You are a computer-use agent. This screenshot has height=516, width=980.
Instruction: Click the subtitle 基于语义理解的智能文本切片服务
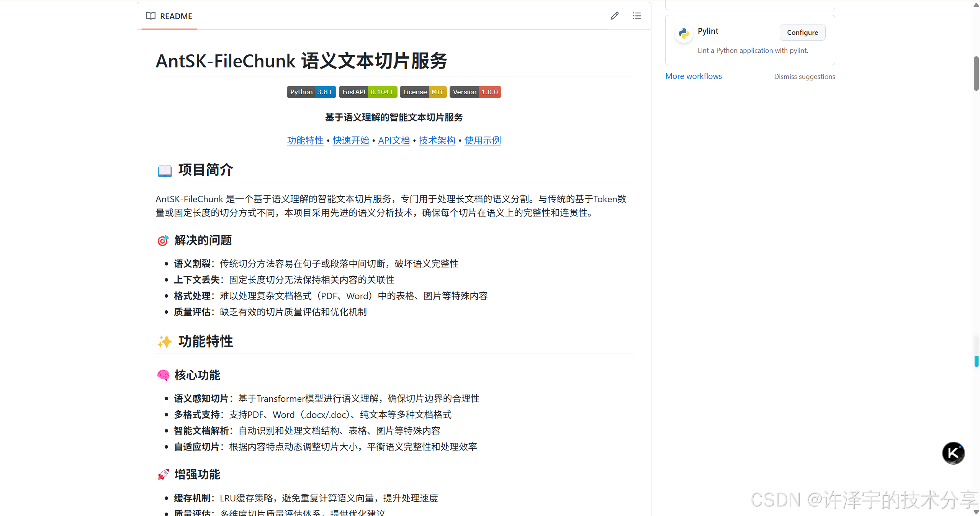tap(394, 117)
